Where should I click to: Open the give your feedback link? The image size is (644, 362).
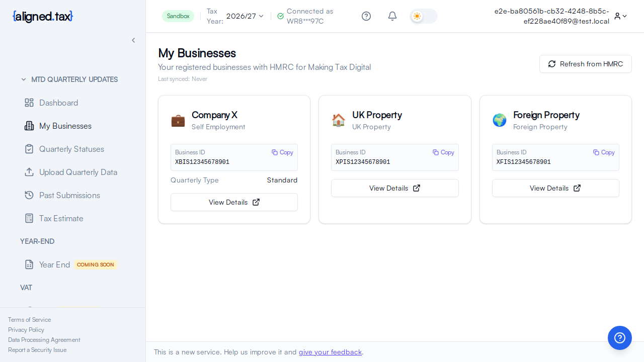[330, 352]
